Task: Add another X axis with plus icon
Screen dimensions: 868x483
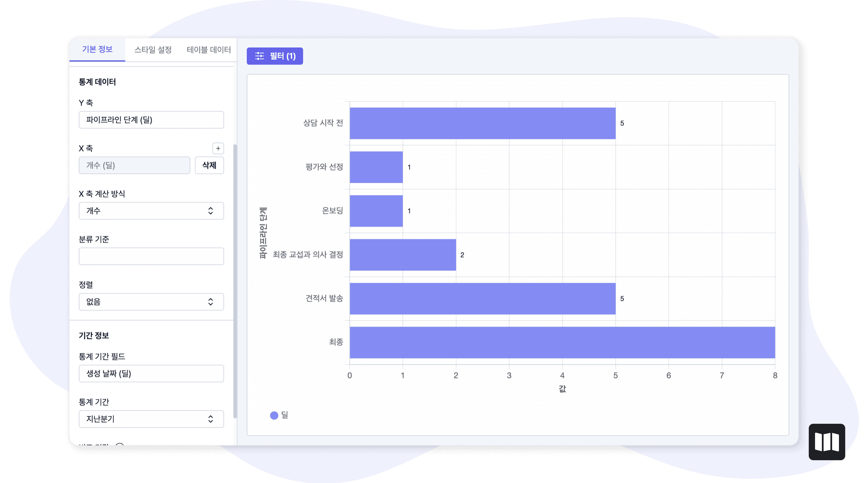Action: tap(218, 148)
